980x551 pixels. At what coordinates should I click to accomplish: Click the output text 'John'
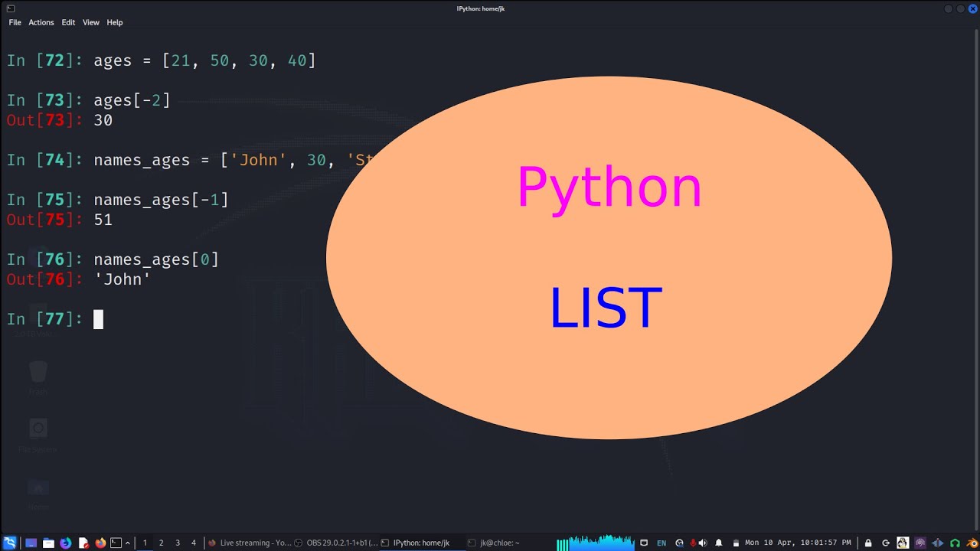click(122, 279)
